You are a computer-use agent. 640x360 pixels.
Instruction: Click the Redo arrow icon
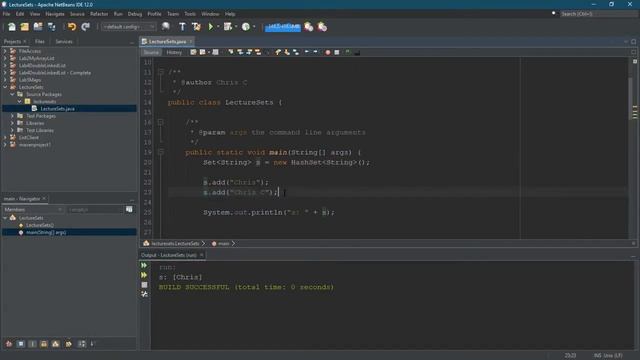point(85,27)
